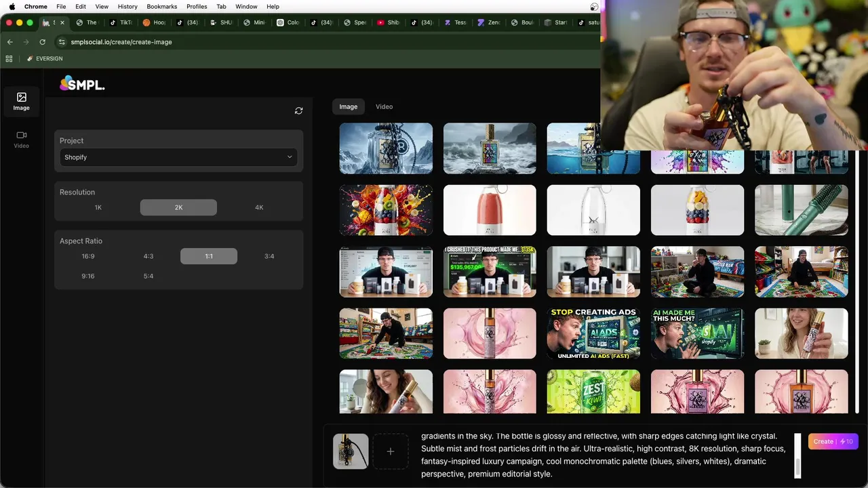Choose 16:9 aspect ratio
The height and width of the screenshot is (488, 868).
pos(88,256)
